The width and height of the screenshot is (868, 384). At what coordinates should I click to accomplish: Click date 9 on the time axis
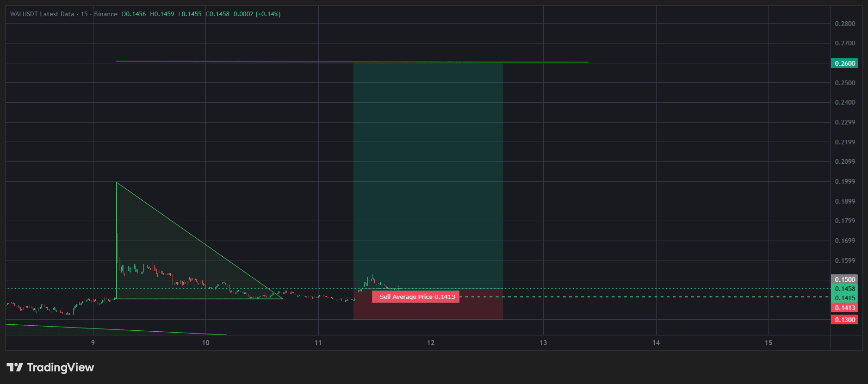93,343
